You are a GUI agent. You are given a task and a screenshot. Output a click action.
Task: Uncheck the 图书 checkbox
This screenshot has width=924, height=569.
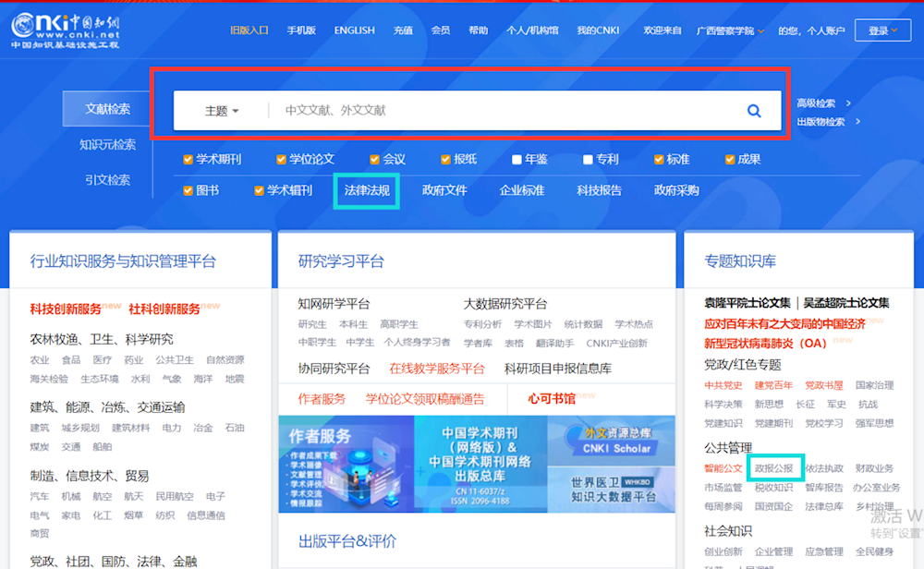(188, 191)
